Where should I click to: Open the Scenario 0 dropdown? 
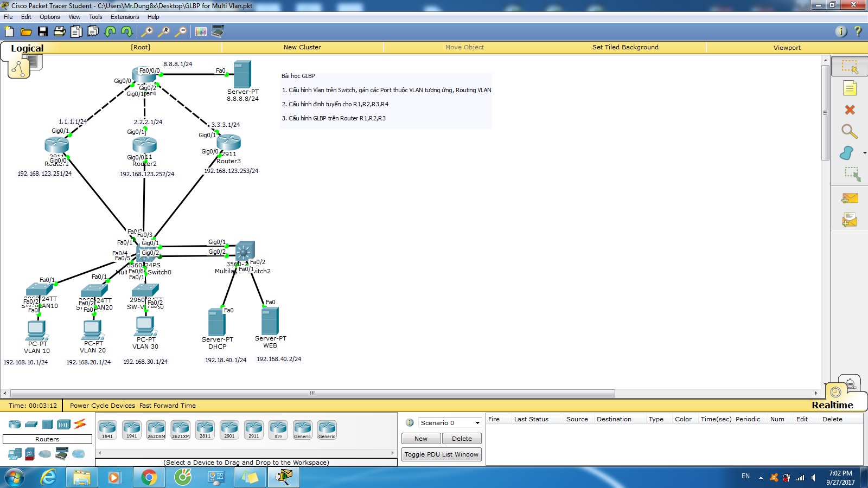(450, 423)
